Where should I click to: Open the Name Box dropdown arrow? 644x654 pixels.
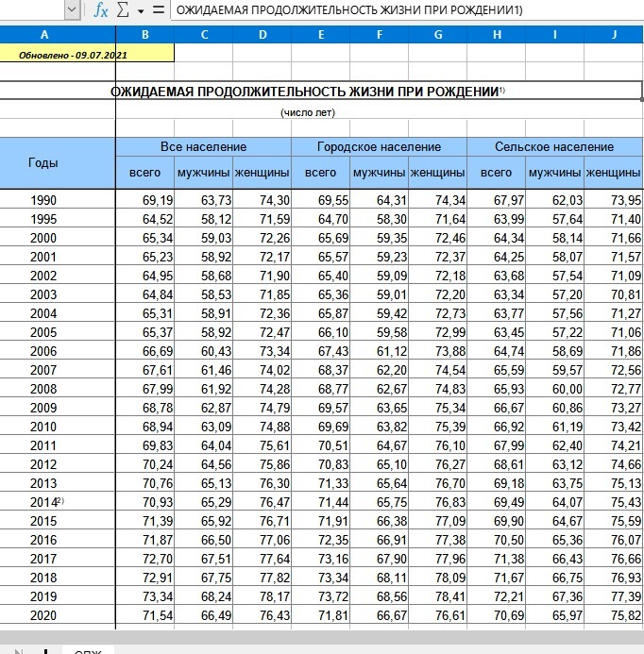point(73,10)
